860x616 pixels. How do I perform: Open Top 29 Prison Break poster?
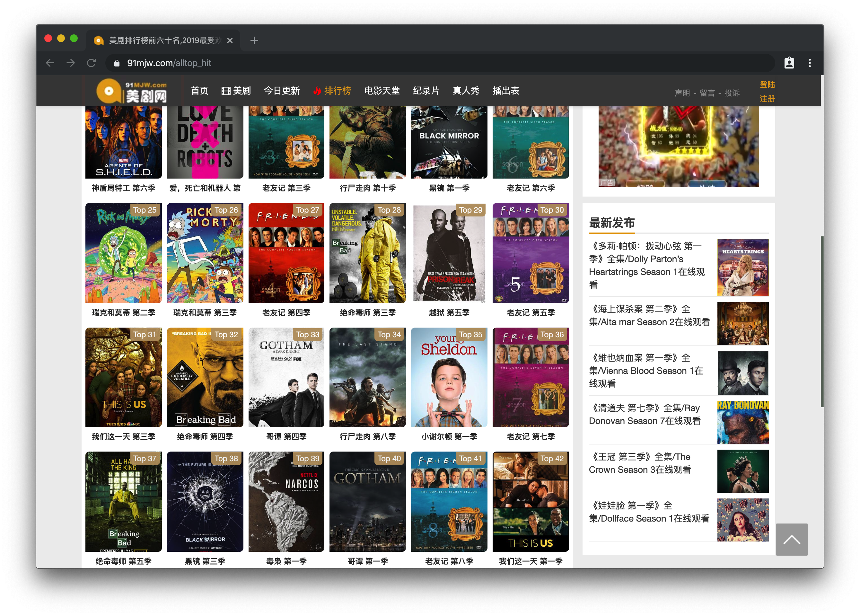click(449, 253)
